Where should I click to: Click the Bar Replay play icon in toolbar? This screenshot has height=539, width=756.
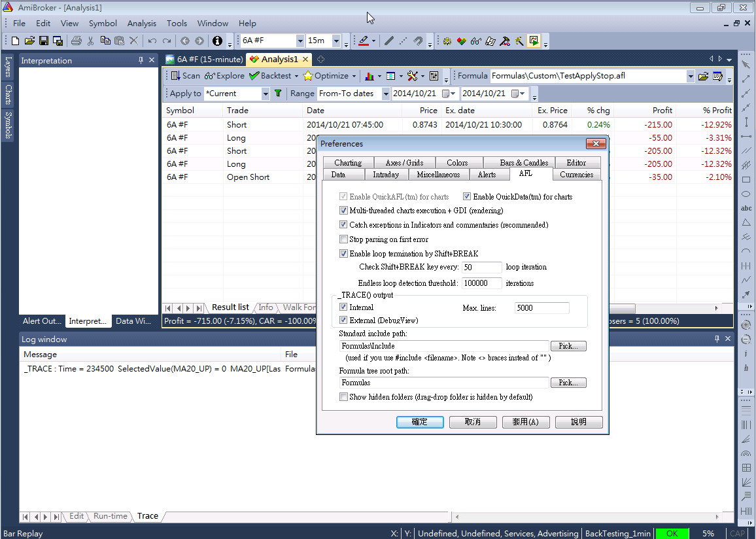(x=534, y=41)
